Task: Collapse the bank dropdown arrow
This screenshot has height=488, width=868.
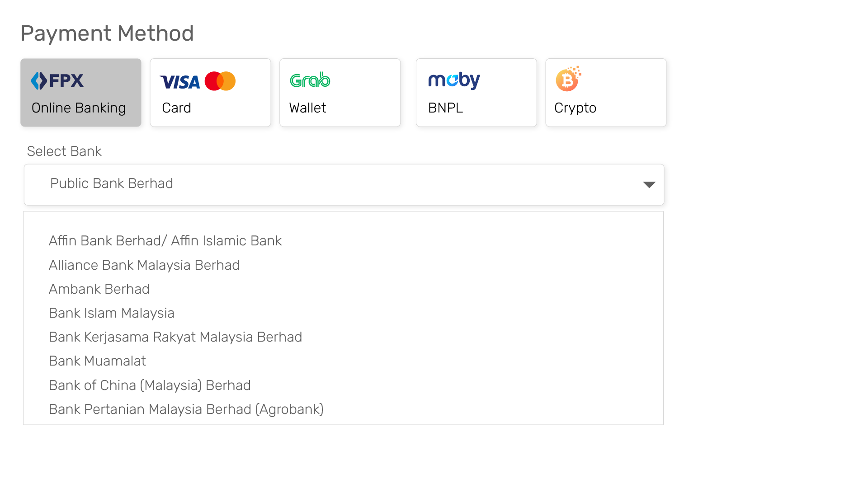Action: coord(649,184)
